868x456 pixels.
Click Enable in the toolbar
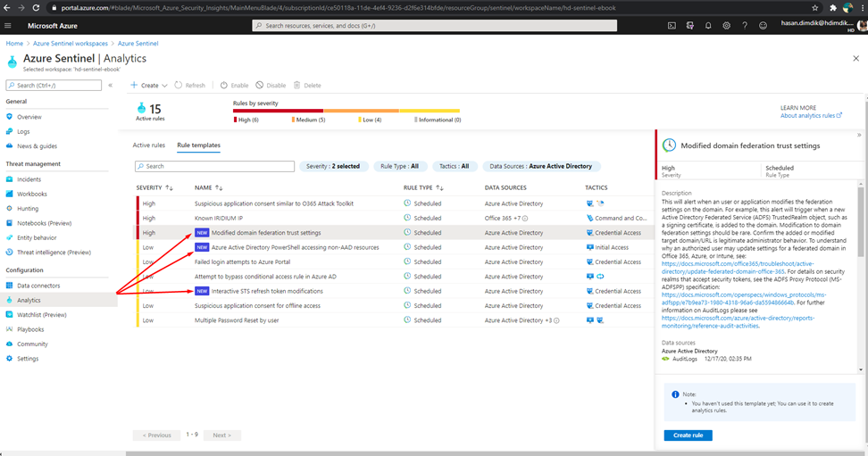[234, 86]
